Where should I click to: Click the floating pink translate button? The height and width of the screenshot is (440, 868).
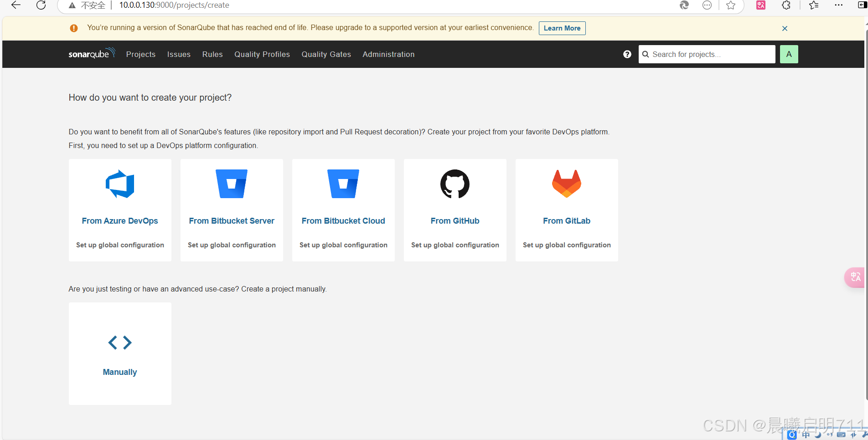(855, 277)
